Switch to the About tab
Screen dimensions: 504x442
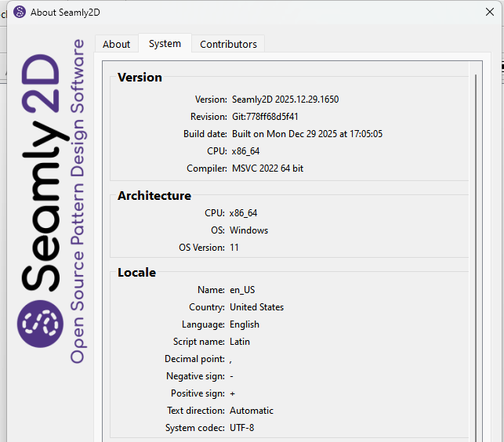pyautogui.click(x=116, y=45)
